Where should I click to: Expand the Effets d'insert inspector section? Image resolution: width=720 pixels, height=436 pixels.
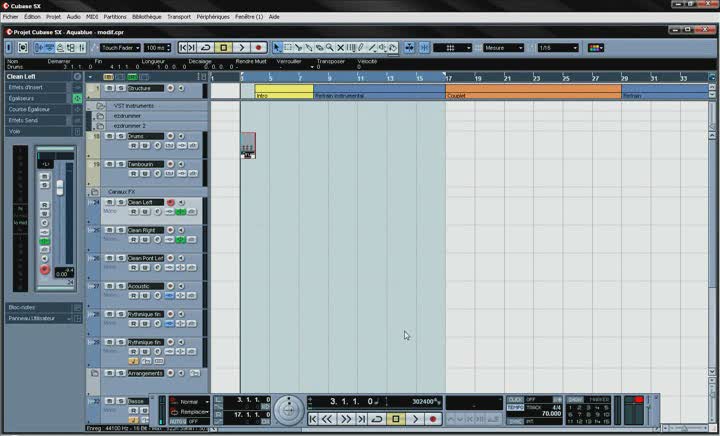44,87
